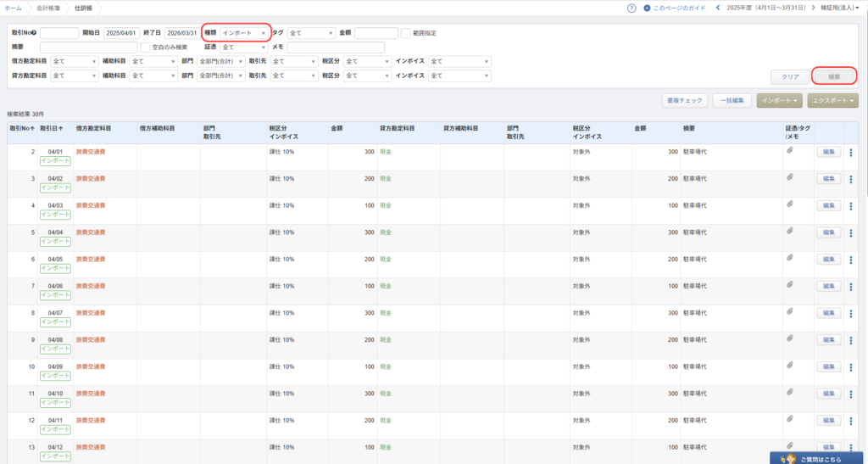Image resolution: width=868 pixels, height=464 pixels.
Task: Open the 種類 dropdown showing インポート
Action: tap(244, 33)
